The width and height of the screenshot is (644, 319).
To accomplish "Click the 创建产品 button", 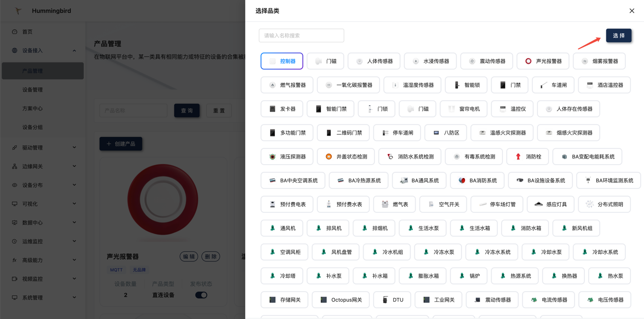I will tap(121, 144).
